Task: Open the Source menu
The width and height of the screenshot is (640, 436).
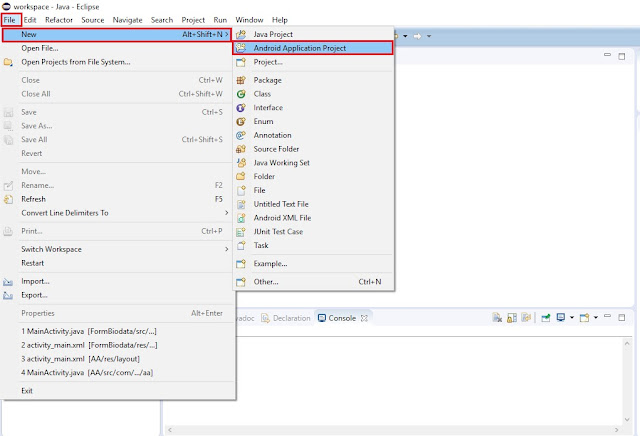Action: pyautogui.click(x=93, y=20)
